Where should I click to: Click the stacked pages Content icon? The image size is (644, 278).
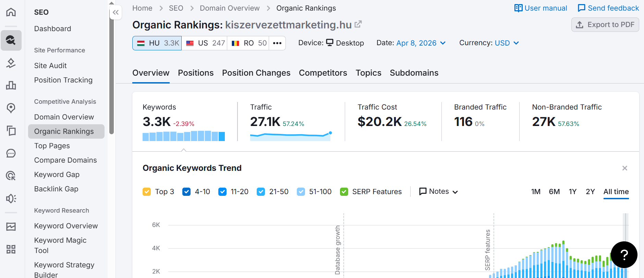tap(11, 130)
